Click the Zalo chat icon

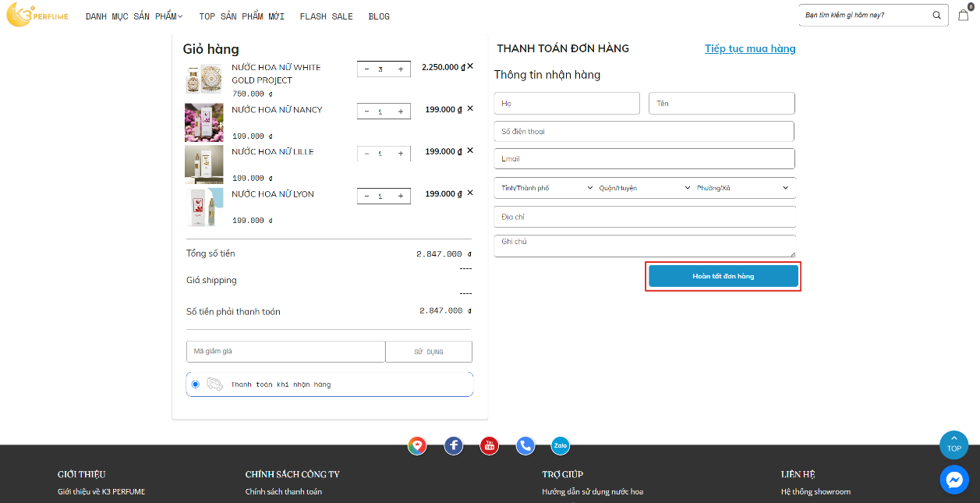pos(561,446)
